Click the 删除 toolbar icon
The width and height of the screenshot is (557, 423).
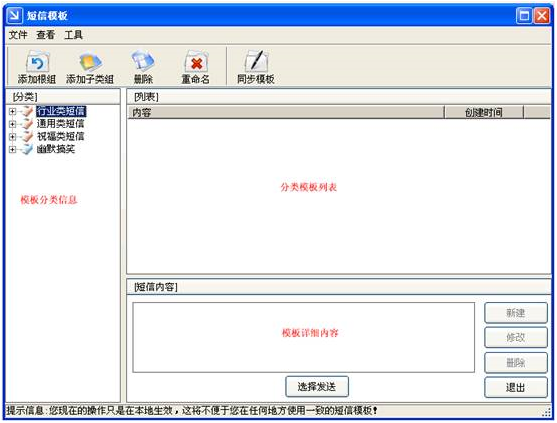143,61
